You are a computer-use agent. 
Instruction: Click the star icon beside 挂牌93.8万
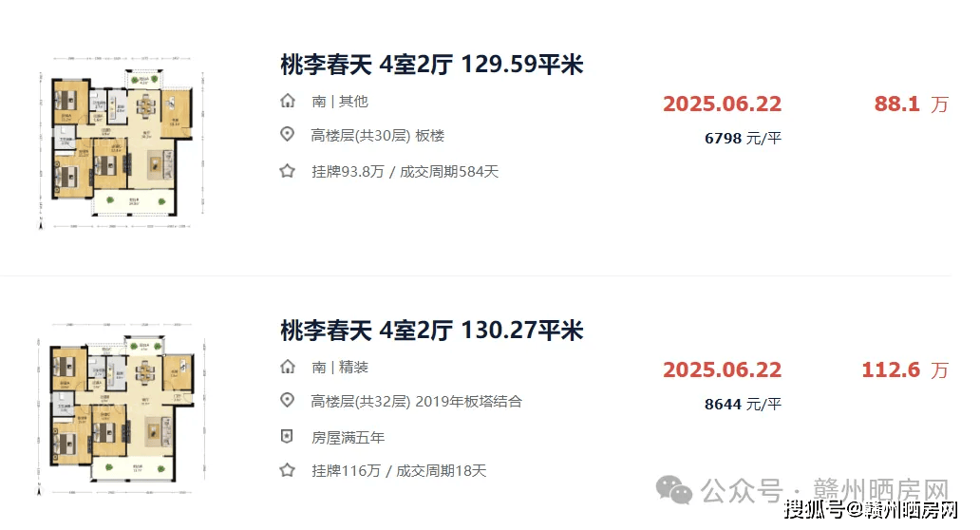click(287, 171)
